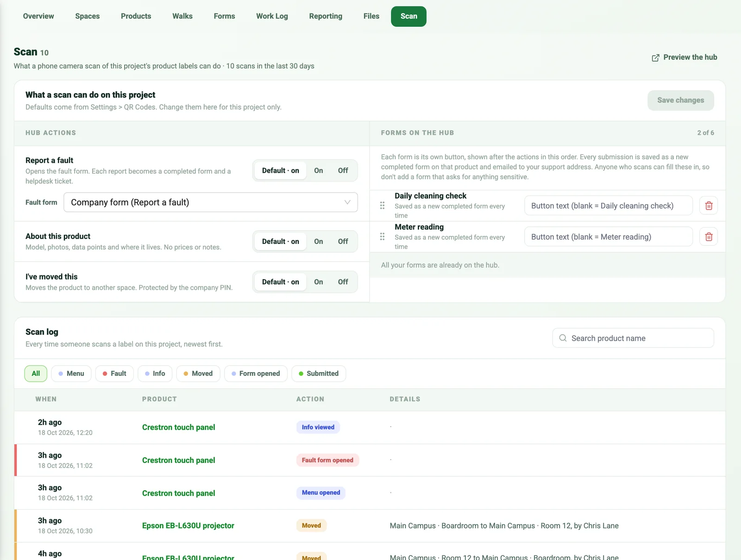Switch to the Overview tab
Image resolution: width=741 pixels, height=560 pixels.
(x=38, y=16)
